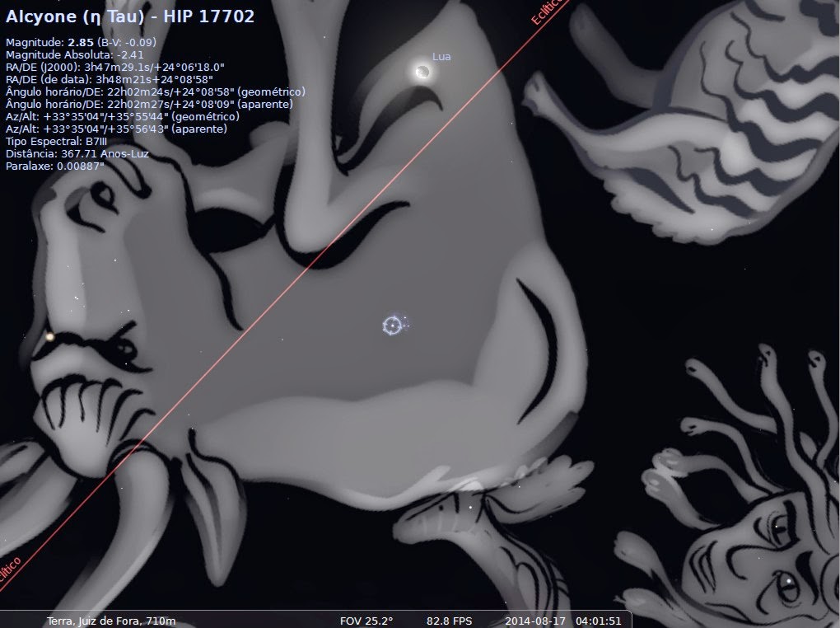Click the '82.8 FPS' status entry
The height and width of the screenshot is (628, 840).
tap(449, 621)
